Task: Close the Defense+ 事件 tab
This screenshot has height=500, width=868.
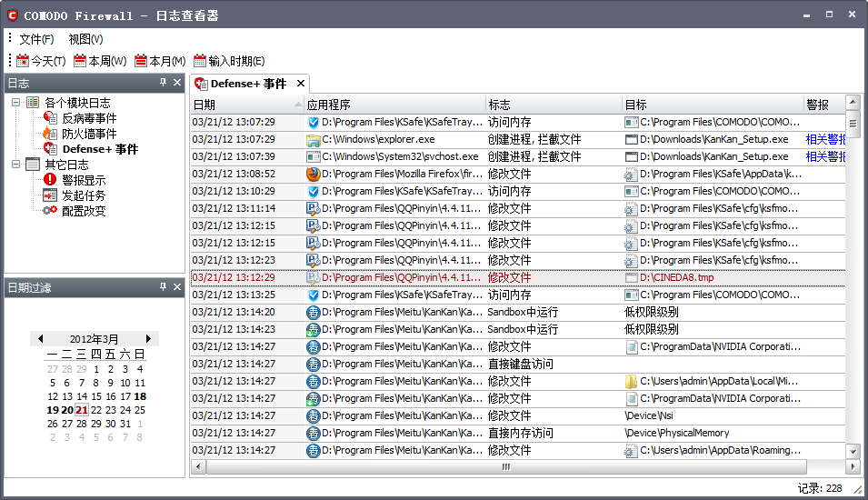Action: coord(301,84)
